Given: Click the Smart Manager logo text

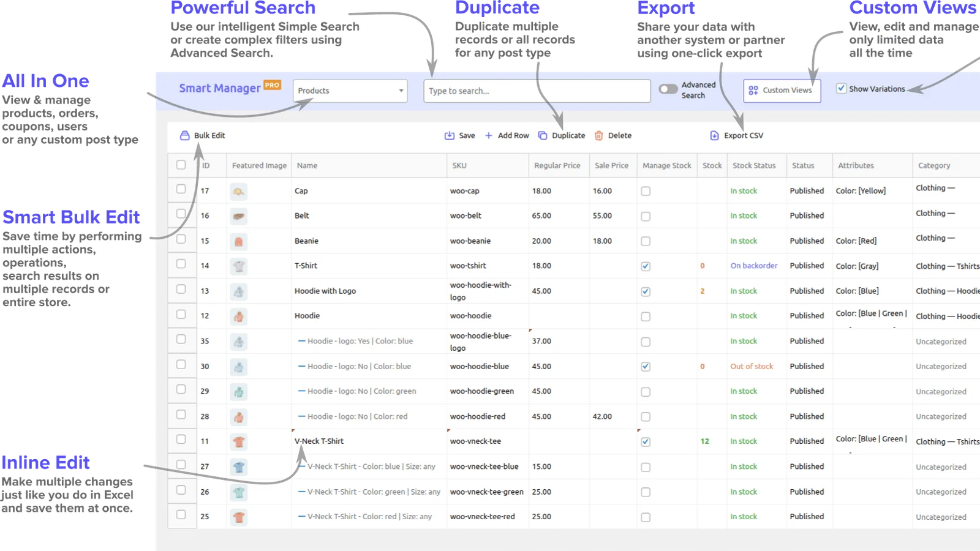Looking at the screenshot, I should [x=219, y=88].
